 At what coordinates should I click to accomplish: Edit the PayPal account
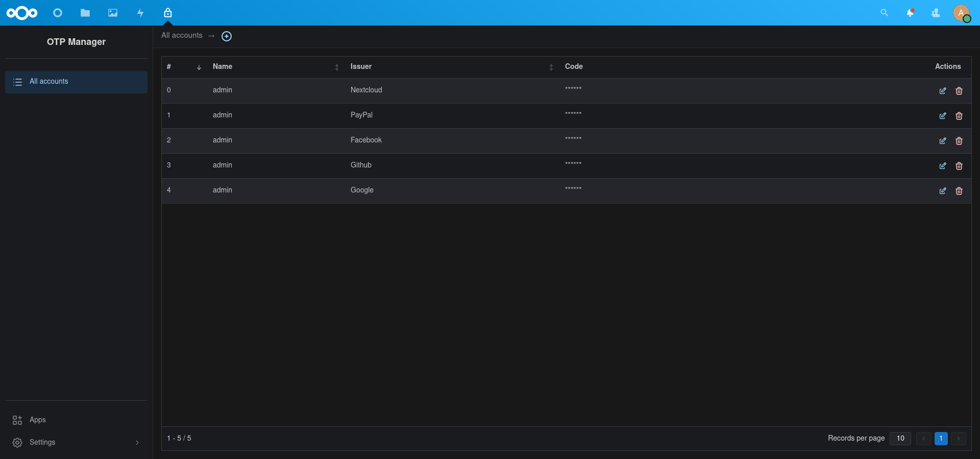(943, 116)
